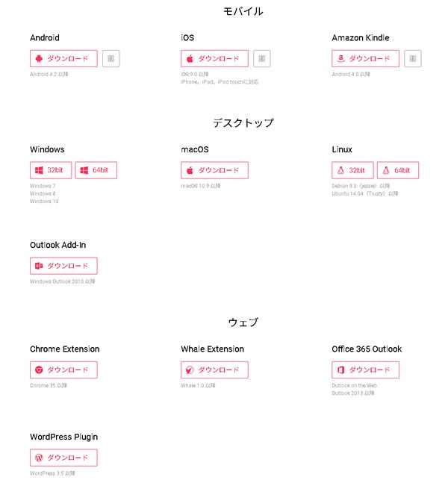448x483 pixels.
Task: Click the QR code icon beside iOS download
Action: (261, 58)
